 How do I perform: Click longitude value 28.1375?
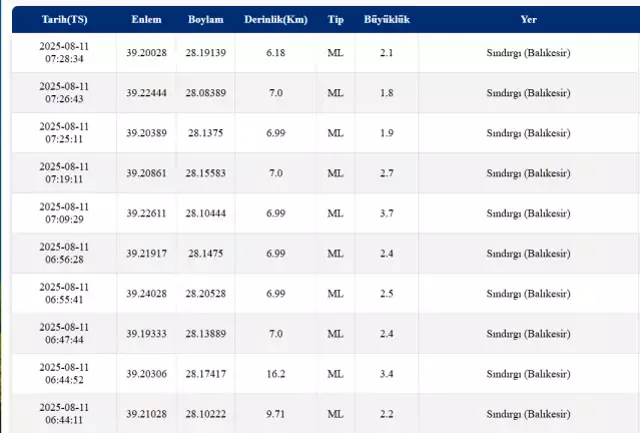pos(206,133)
